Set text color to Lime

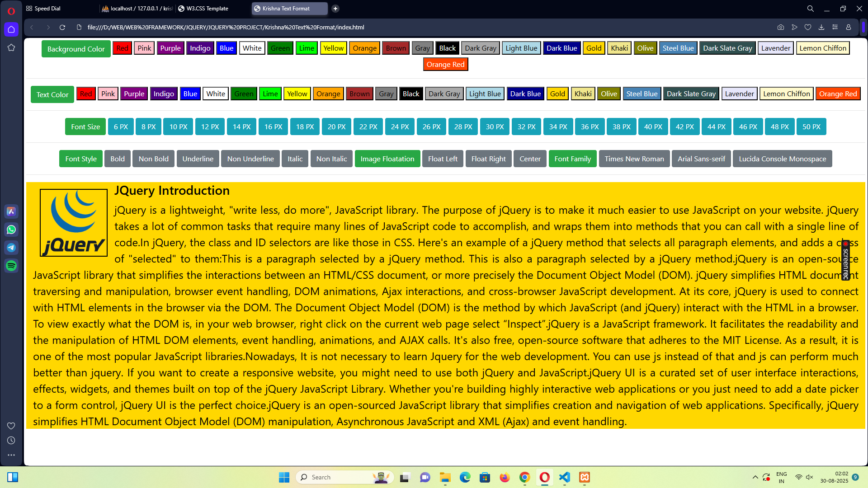click(x=270, y=94)
